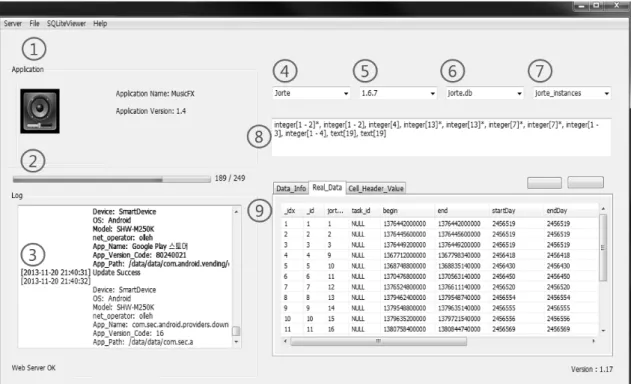This screenshot has width=631, height=384.
Task: Select endDay value 2456569 in row 11
Action: 558,329
